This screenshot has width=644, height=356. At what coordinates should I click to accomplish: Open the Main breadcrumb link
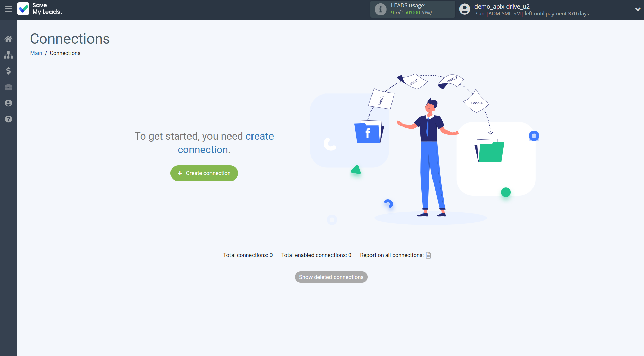click(x=36, y=53)
